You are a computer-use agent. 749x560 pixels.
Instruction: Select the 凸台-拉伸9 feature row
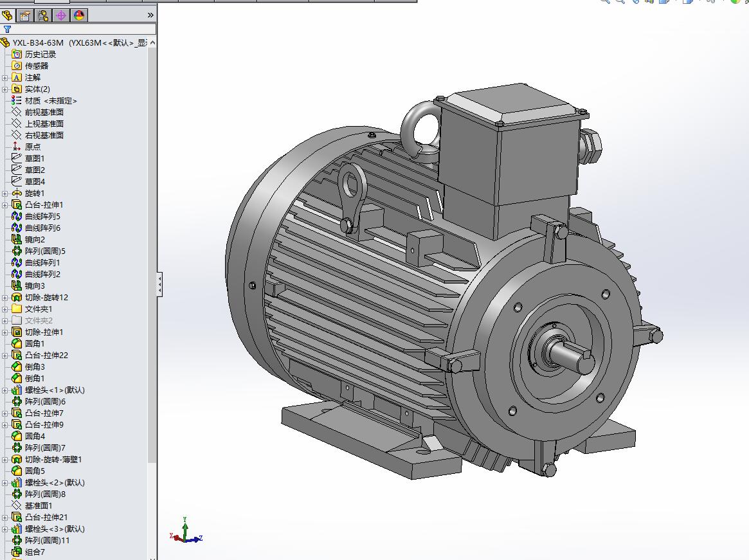[38, 425]
